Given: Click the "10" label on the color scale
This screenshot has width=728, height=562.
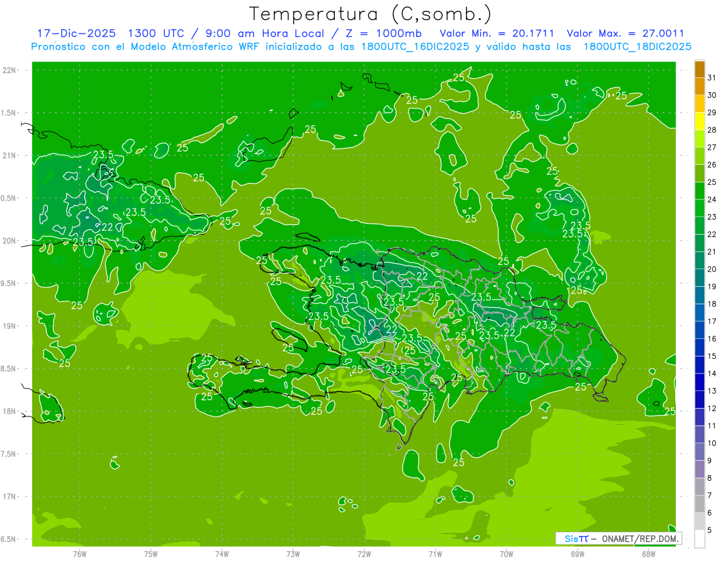Looking at the screenshot, I should pyautogui.click(x=712, y=443).
